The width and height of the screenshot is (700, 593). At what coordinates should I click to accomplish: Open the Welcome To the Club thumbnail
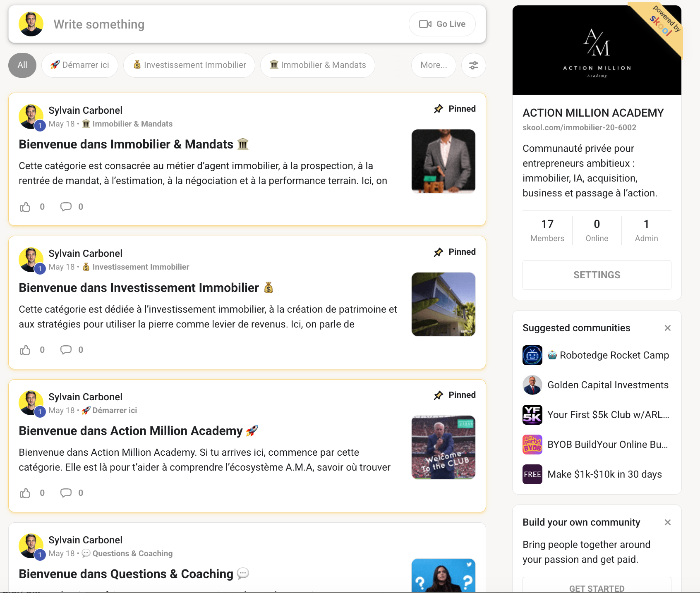[x=443, y=447]
